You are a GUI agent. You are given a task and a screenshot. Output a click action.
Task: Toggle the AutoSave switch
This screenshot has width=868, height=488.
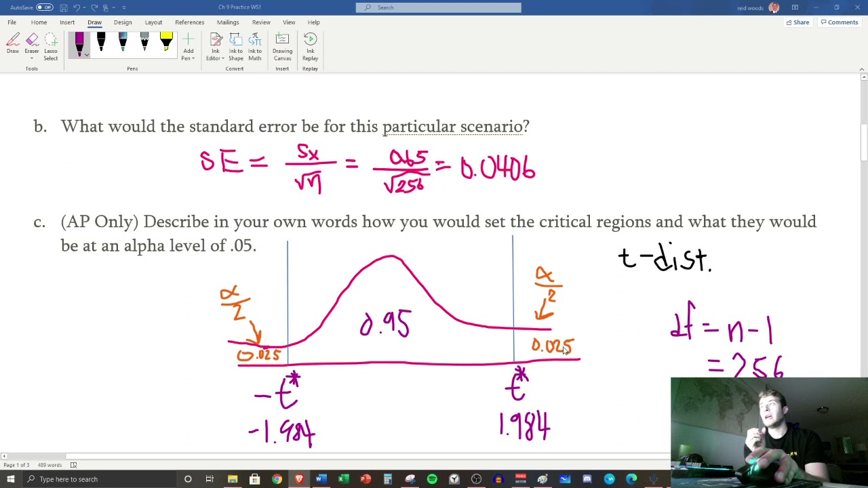point(45,7)
